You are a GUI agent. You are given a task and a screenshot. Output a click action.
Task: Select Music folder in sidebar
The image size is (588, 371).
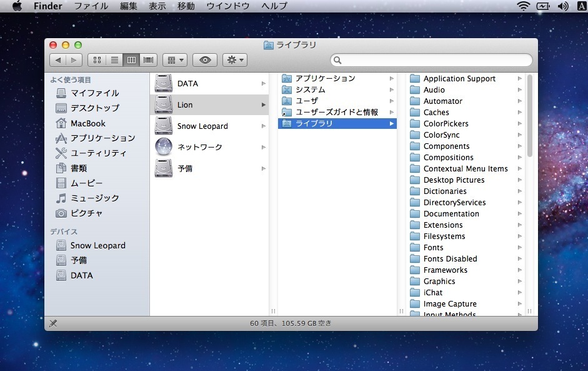pos(94,198)
